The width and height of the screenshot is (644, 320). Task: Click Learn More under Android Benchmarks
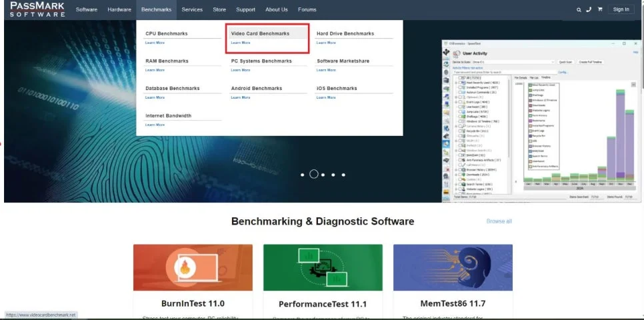(240, 97)
